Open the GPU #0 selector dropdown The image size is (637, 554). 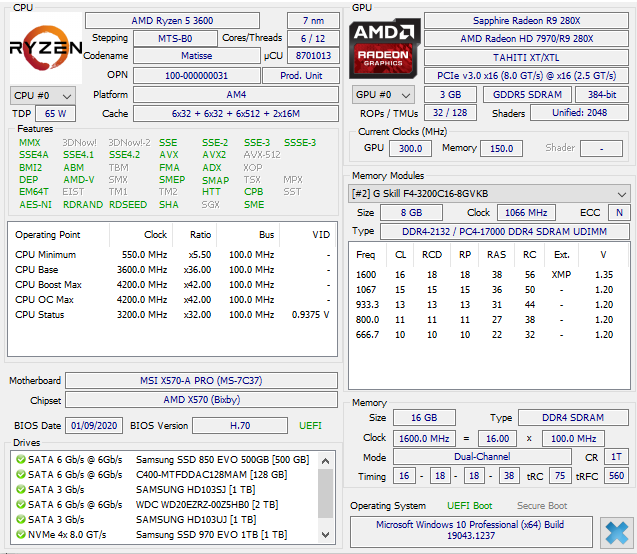383,95
